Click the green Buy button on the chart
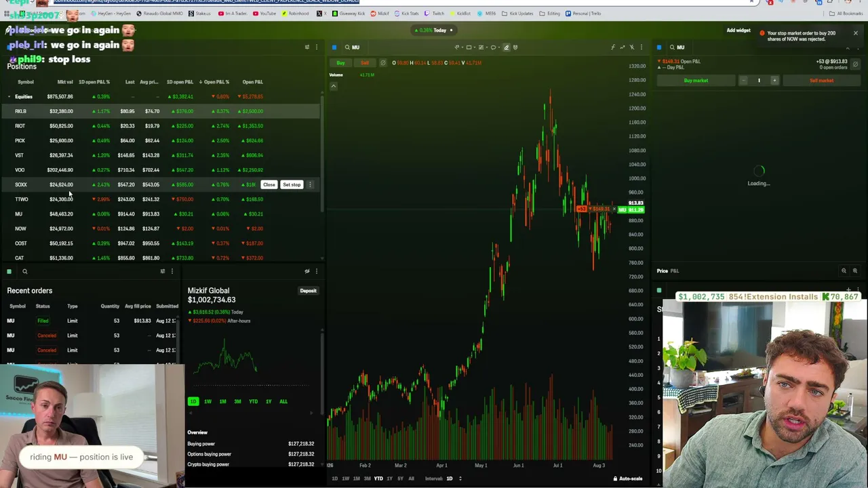The width and height of the screenshot is (868, 488). 340,63
